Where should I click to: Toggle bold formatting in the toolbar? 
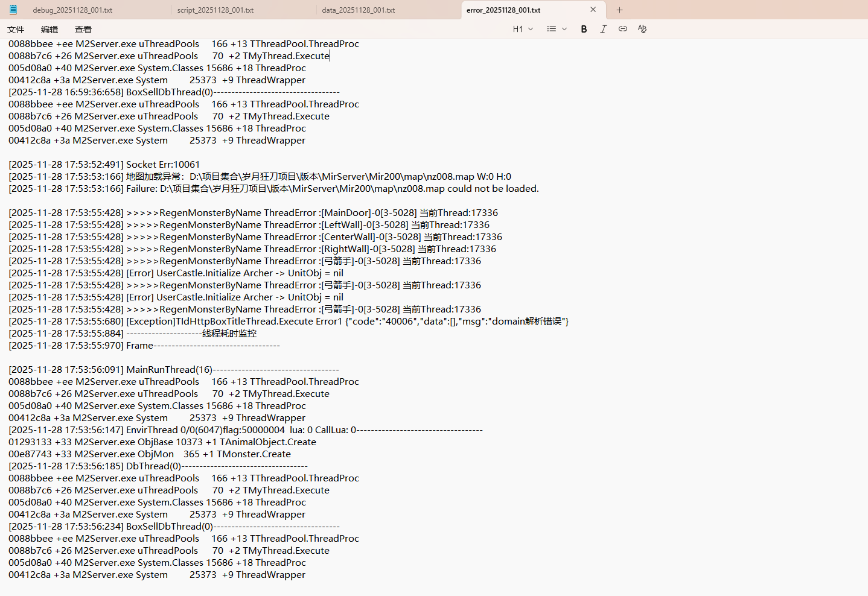(x=584, y=29)
